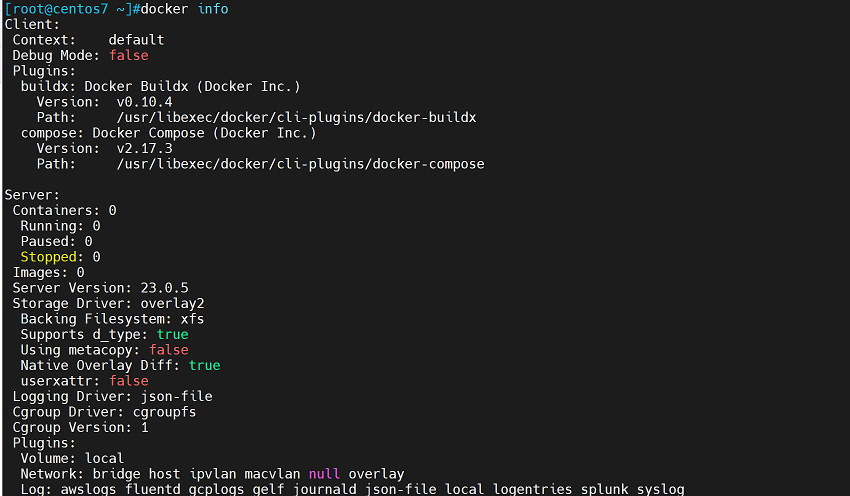Click Server Version 23.0.5 text
Screen dimensions: 850x496
pos(100,288)
